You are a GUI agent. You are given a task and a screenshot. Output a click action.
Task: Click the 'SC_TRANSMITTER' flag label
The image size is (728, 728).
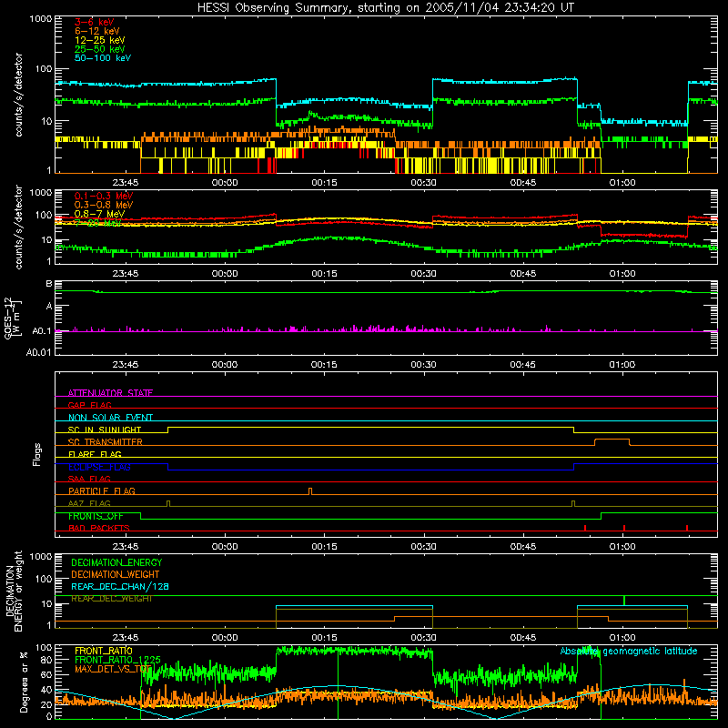(105, 441)
